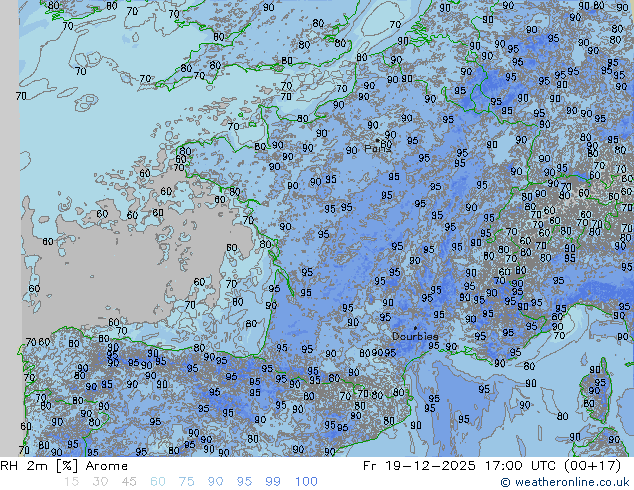Click the 'RH 2m [%] Arome' title
Image resolution: width=634 pixels, height=490 pixels.
click(x=64, y=466)
